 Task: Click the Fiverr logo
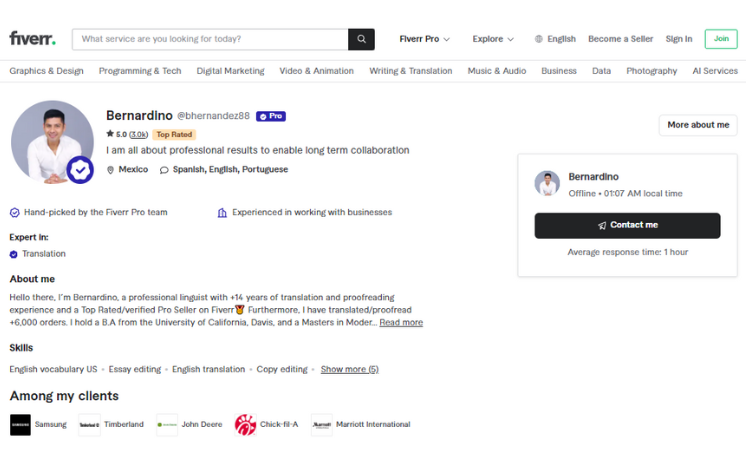coord(32,39)
